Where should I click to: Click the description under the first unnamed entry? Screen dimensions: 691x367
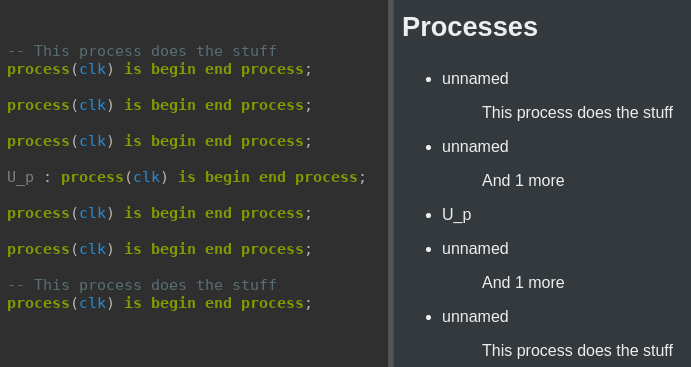[577, 112]
